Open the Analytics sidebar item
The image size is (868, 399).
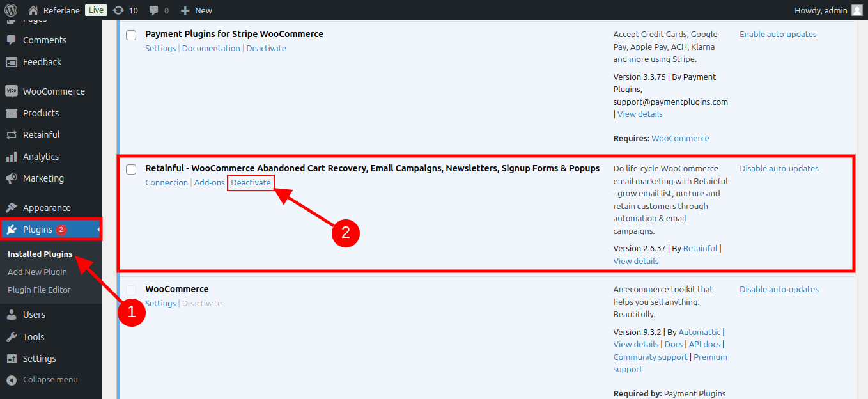point(40,157)
